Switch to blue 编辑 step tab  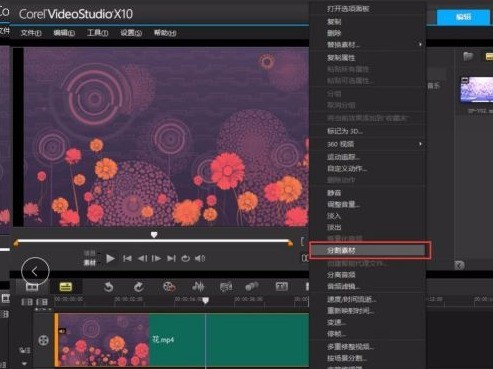point(463,17)
